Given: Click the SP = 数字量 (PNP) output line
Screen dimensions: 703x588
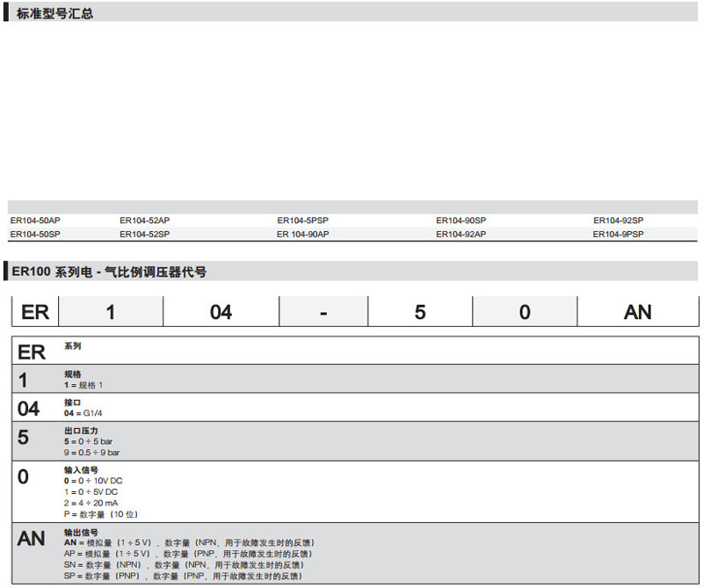Looking at the screenshot, I should [x=183, y=576].
